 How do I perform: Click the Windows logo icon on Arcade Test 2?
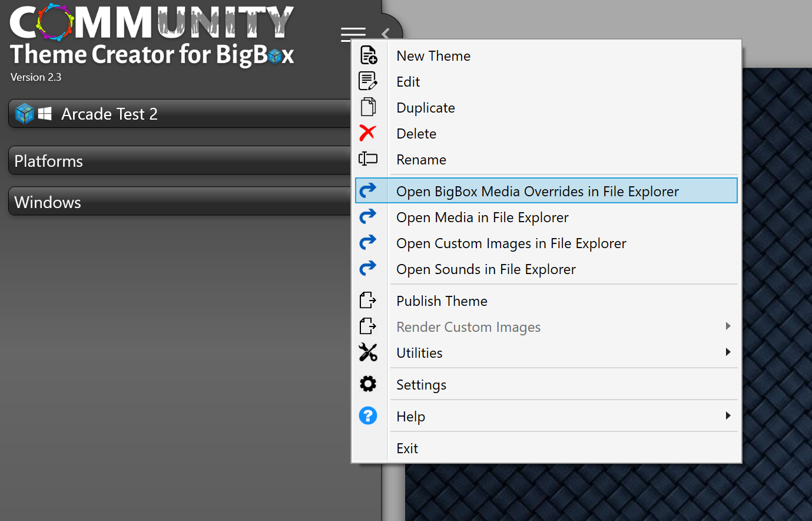click(x=45, y=114)
